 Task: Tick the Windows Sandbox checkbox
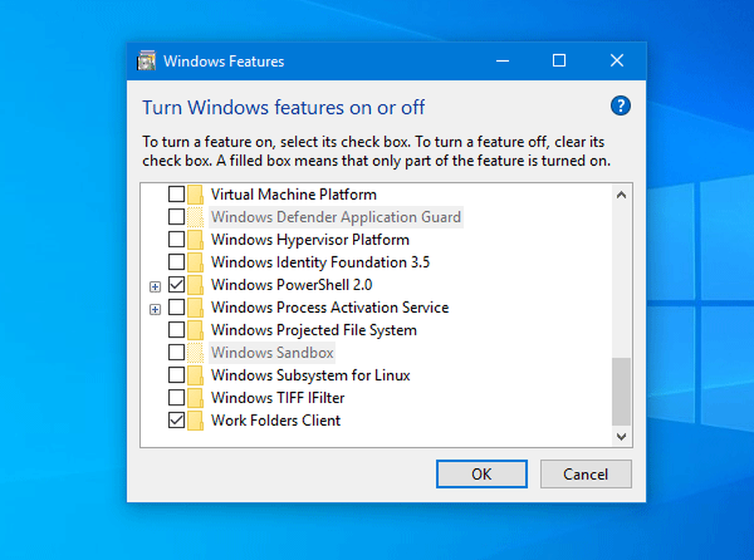(176, 352)
